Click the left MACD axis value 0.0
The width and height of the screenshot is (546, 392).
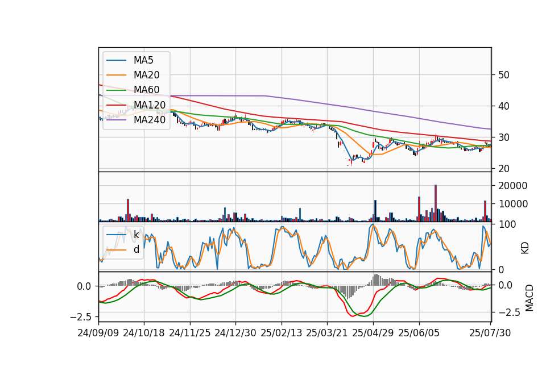point(84,286)
